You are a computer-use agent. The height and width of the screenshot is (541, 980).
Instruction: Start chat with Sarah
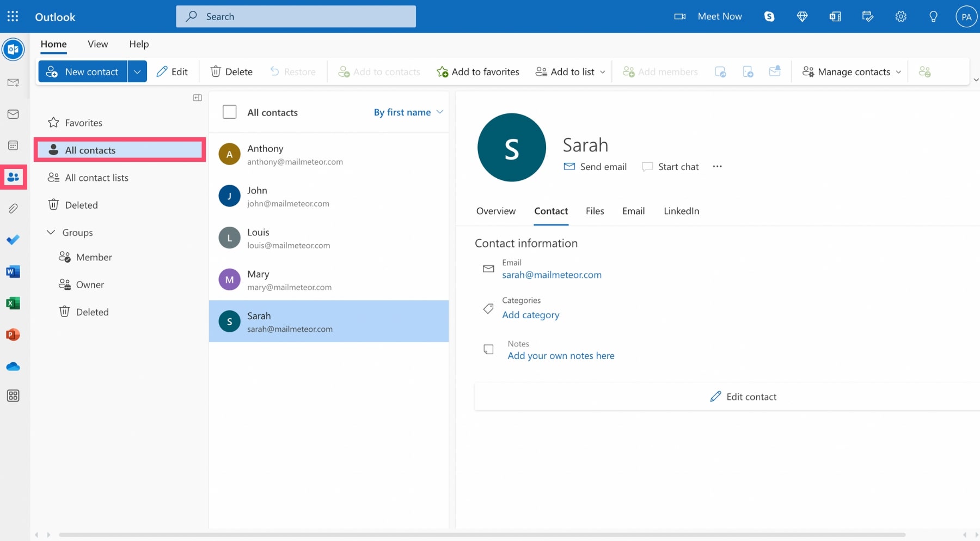670,167
